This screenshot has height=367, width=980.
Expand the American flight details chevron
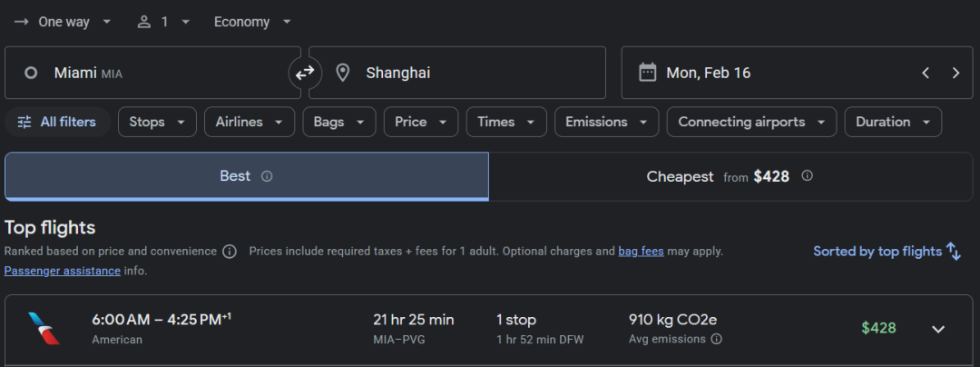coord(938,329)
